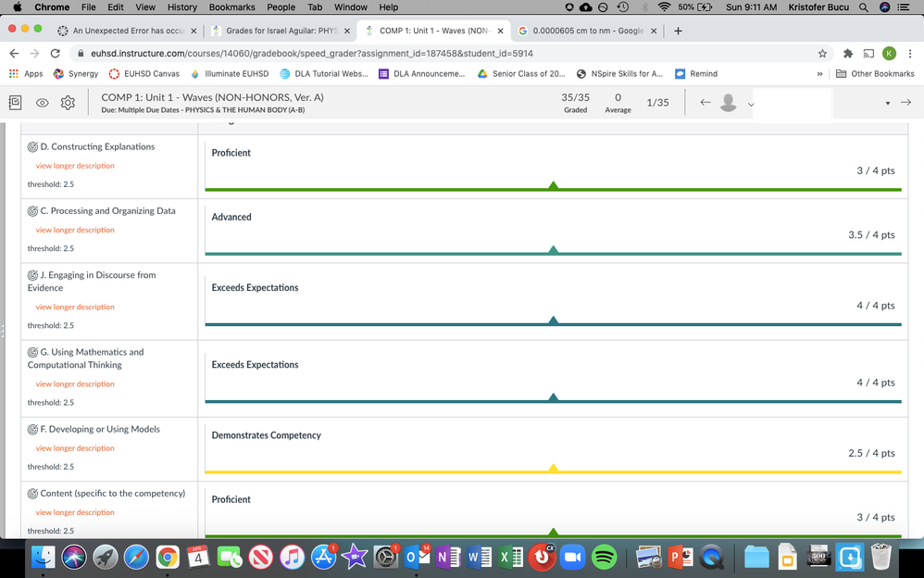Screen dimensions: 924x578
Task: Open the EUHSD Canvas bookmark
Action: tap(144, 74)
